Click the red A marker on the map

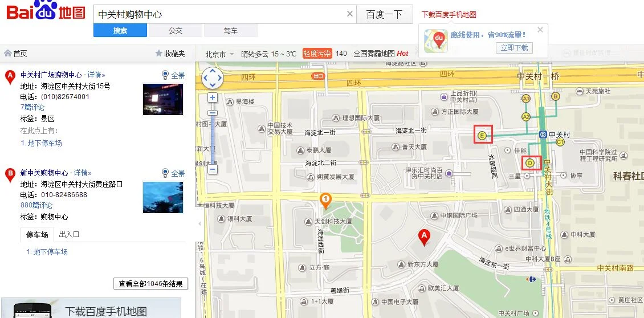424,238
